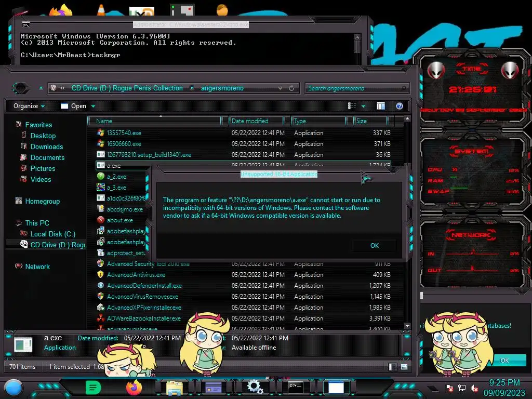Select the AdvancedXPFixerInstaller.exe icon
Image resolution: width=532 pixels, height=399 pixels.
pyautogui.click(x=100, y=307)
